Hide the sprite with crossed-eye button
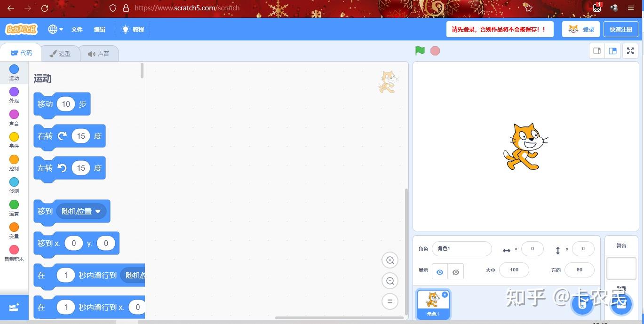 coord(455,271)
